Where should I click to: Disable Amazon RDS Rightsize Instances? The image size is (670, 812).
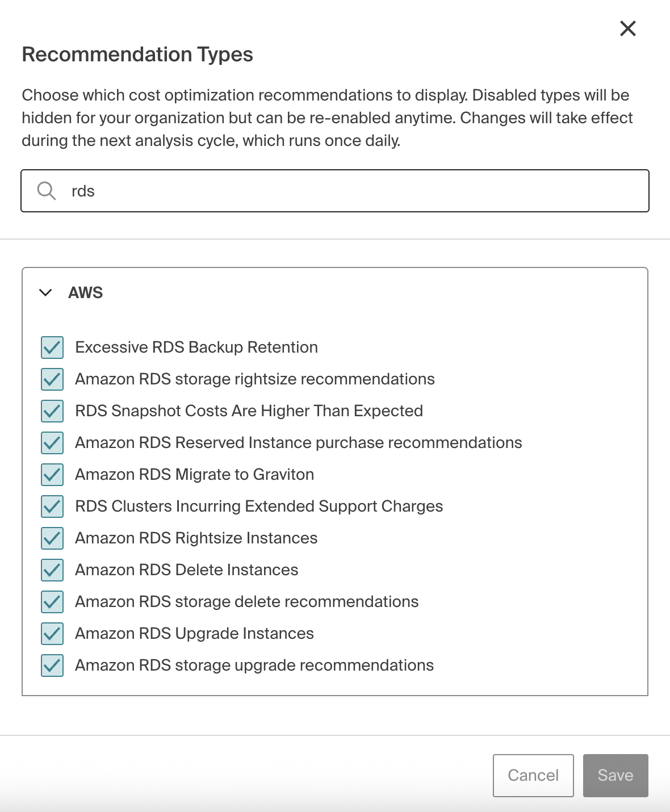click(52, 539)
